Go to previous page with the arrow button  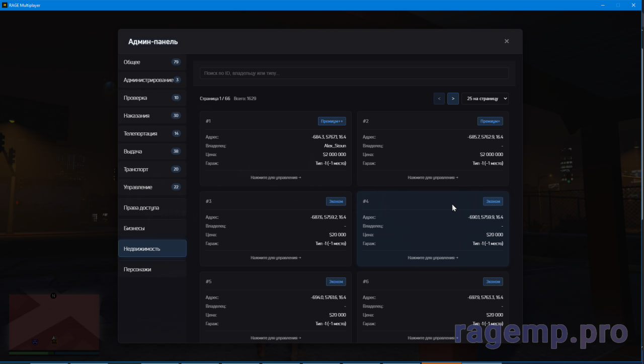click(439, 99)
